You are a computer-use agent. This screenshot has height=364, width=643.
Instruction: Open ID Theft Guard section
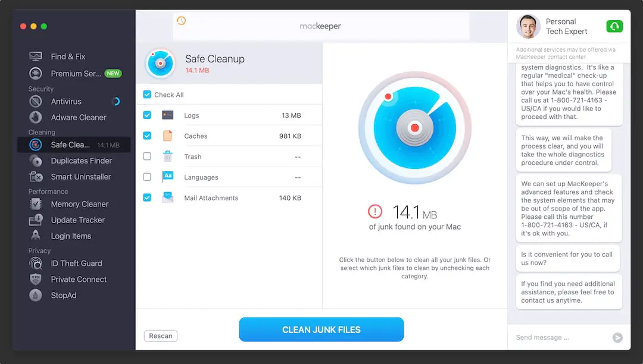pos(74,263)
